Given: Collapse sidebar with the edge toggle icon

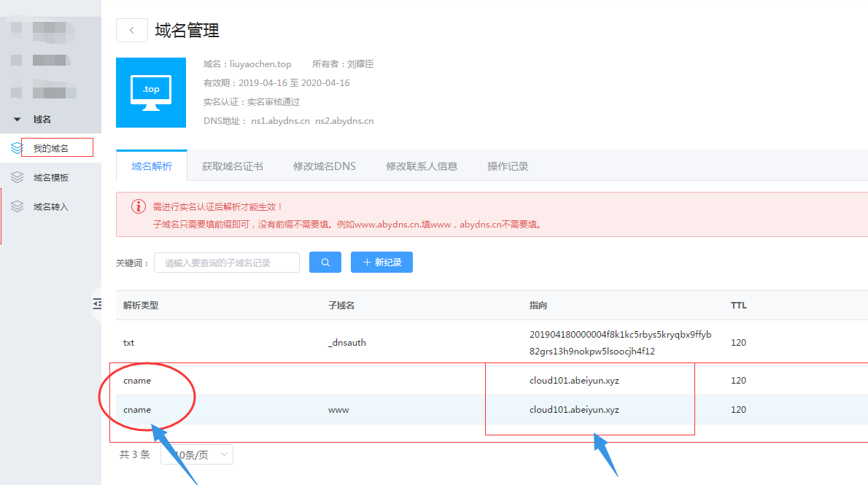Looking at the screenshot, I should [x=97, y=304].
